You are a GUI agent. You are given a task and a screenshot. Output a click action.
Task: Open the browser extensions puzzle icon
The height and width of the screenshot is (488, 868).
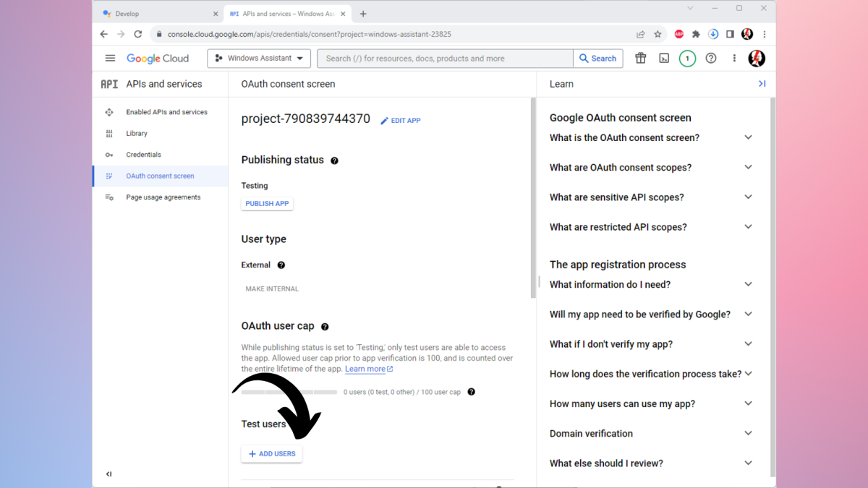click(x=696, y=34)
